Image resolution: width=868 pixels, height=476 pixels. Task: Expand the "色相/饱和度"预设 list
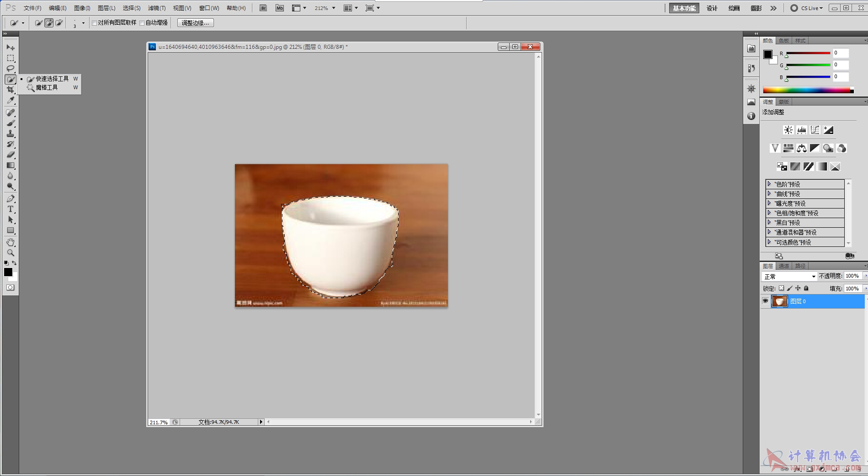769,213
